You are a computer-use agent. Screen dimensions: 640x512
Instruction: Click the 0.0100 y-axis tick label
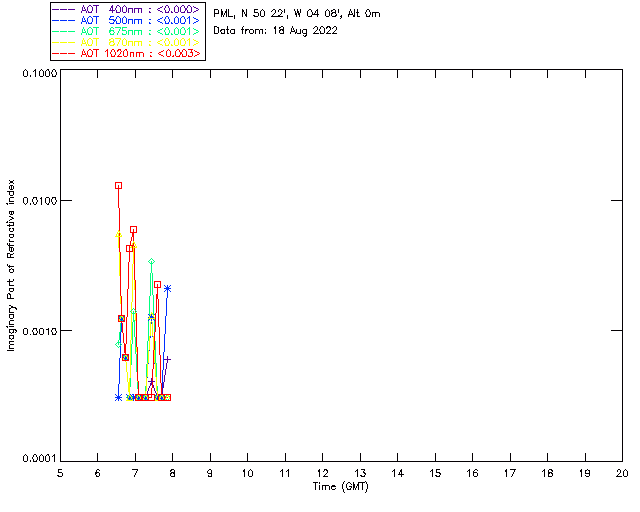36,201
